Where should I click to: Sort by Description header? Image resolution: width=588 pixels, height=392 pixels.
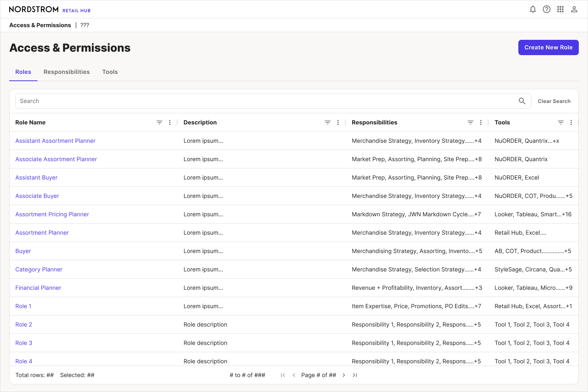tap(200, 122)
